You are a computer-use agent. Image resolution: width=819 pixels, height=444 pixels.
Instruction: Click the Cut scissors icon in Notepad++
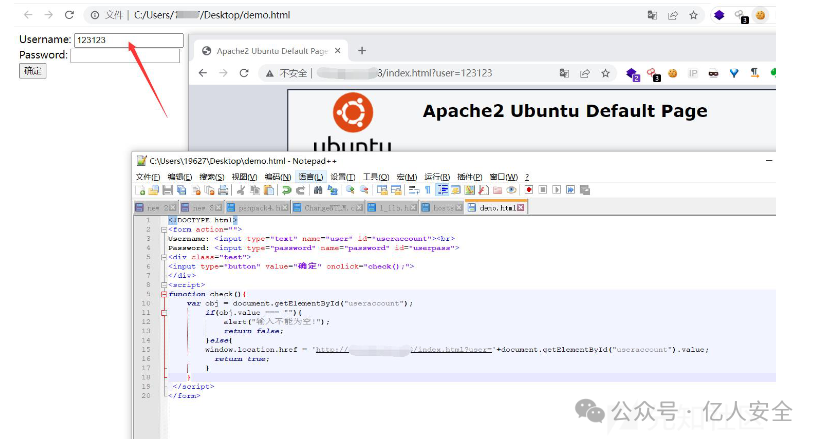click(x=241, y=190)
